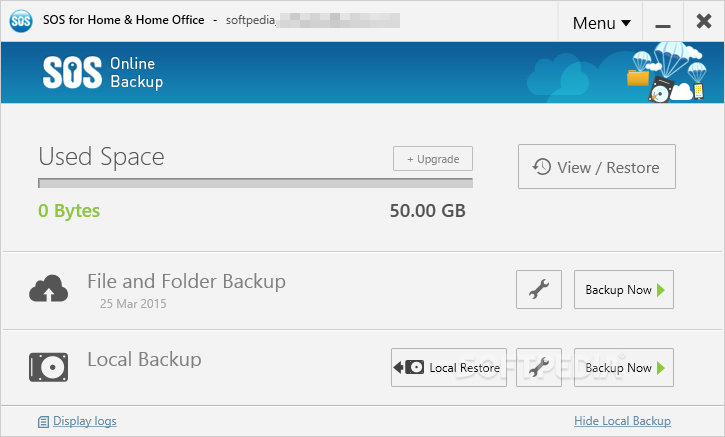This screenshot has height=437, width=725.
Task: Click the 0 Bytes used value
Action: point(69,211)
